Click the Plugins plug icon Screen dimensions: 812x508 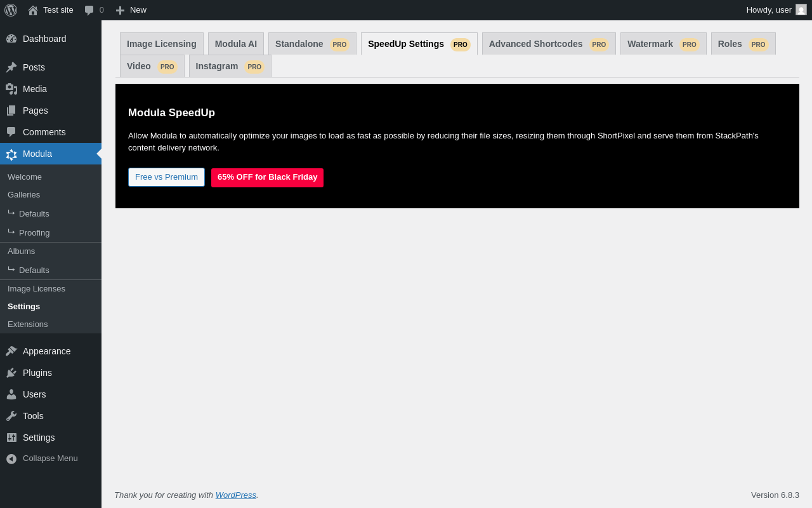[x=11, y=373]
